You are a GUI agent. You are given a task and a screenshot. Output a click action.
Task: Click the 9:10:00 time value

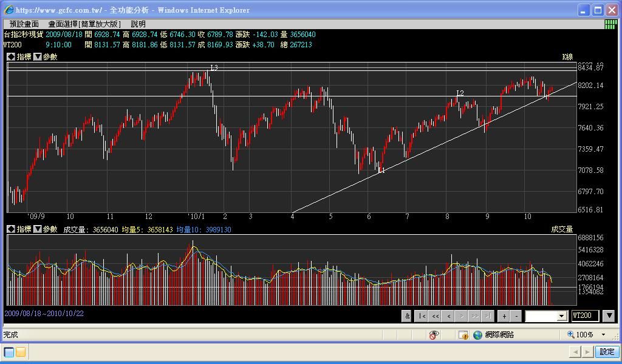tap(59, 45)
